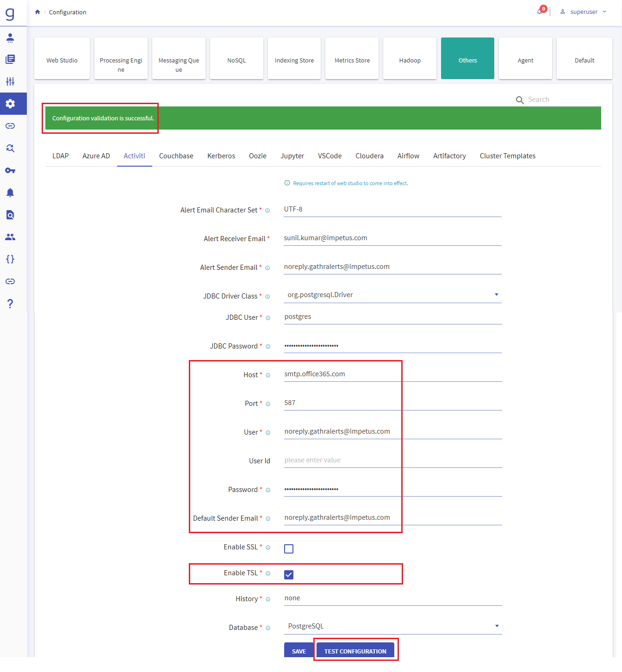
Task: Open the superuser account dropdown
Action: (584, 12)
